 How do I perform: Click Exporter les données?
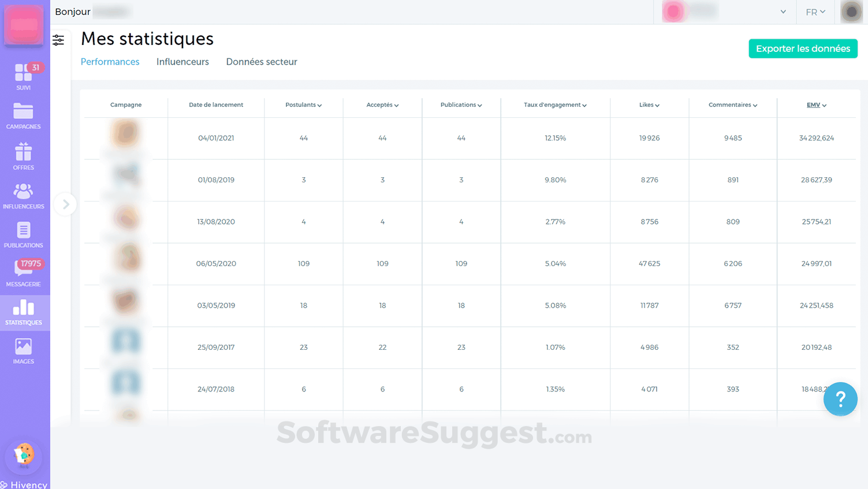pyautogui.click(x=803, y=48)
